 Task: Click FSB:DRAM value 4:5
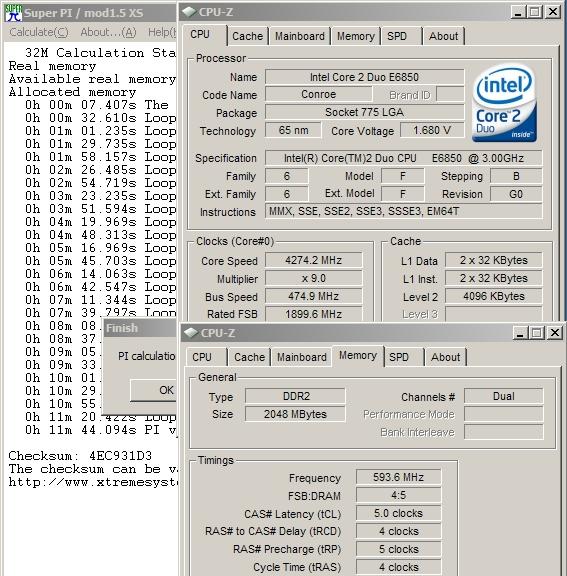coord(398,495)
